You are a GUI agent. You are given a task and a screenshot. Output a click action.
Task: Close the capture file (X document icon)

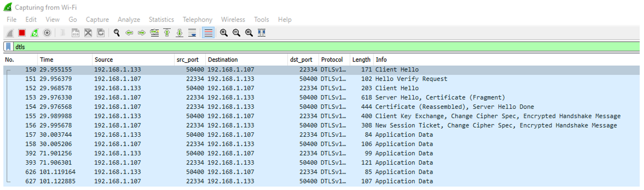tap(88, 33)
